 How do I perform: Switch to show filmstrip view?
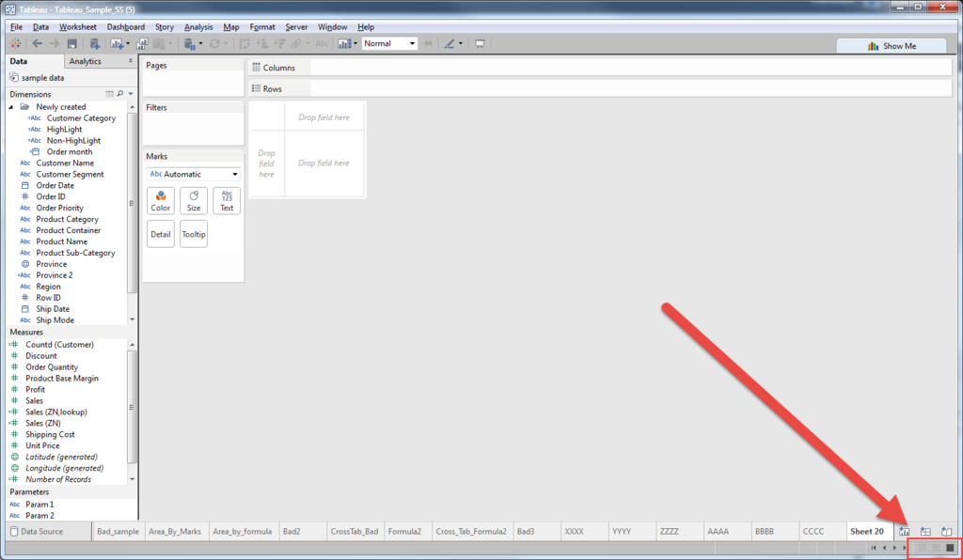click(x=936, y=548)
